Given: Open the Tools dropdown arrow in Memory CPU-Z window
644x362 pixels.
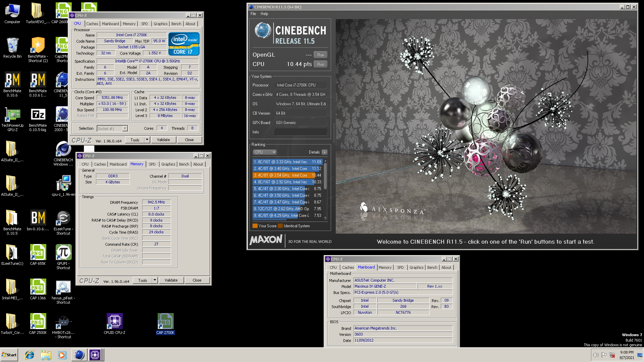Looking at the screenshot, I should [x=155, y=280].
